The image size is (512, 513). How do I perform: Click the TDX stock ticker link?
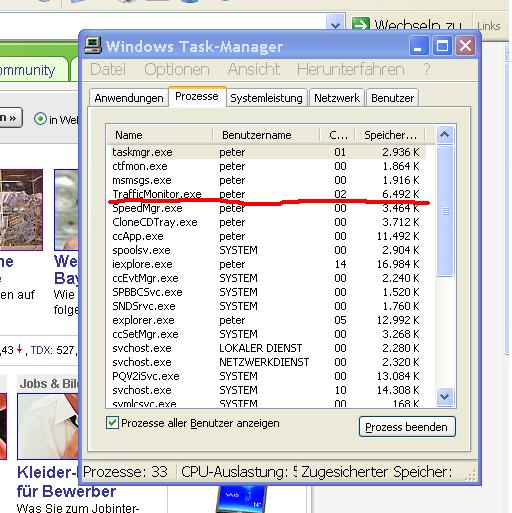tap(42, 350)
